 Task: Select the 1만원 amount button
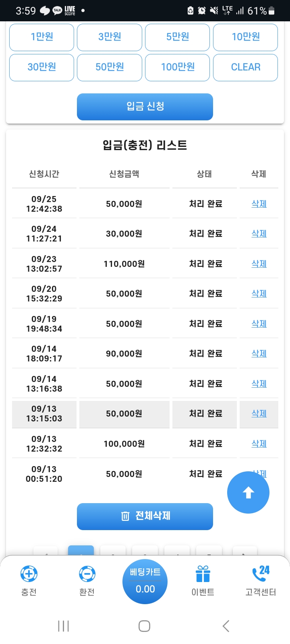[42, 37]
